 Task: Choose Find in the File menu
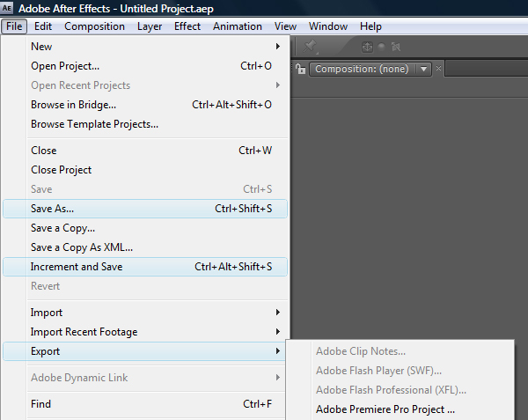click(x=145, y=404)
